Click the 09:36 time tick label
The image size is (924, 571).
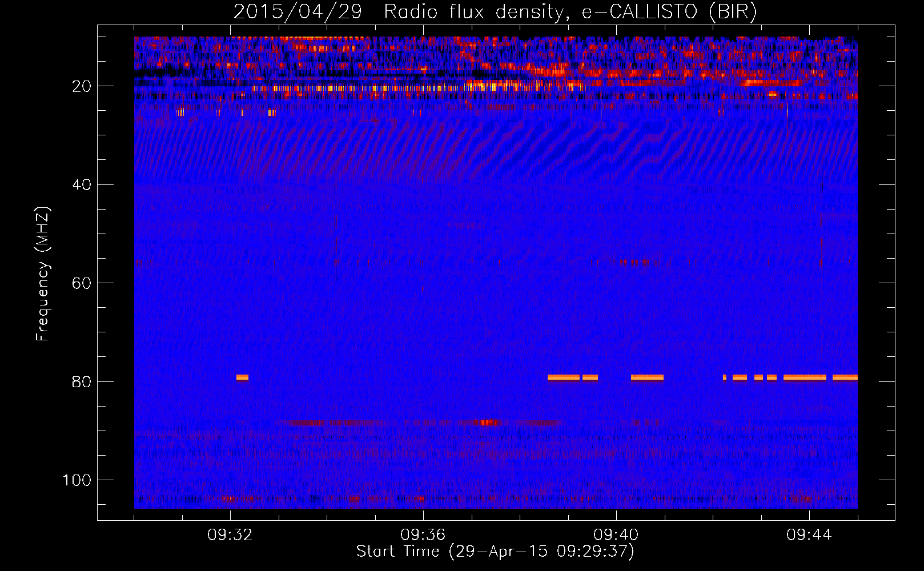[x=423, y=535]
